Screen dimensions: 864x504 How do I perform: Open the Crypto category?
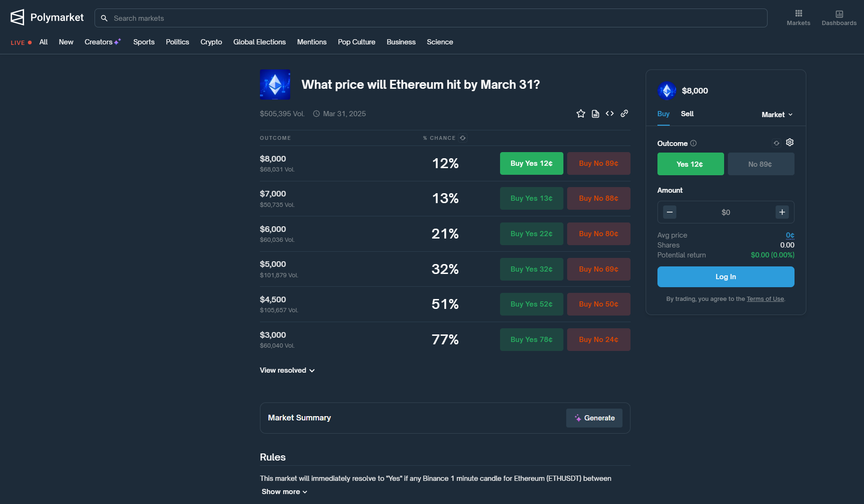211,42
